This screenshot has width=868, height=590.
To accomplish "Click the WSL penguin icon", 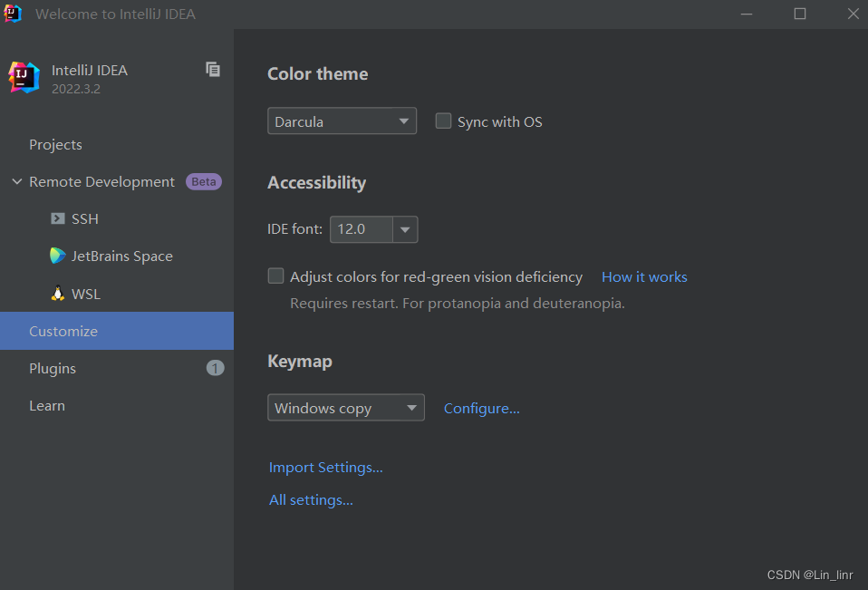I will [x=58, y=294].
